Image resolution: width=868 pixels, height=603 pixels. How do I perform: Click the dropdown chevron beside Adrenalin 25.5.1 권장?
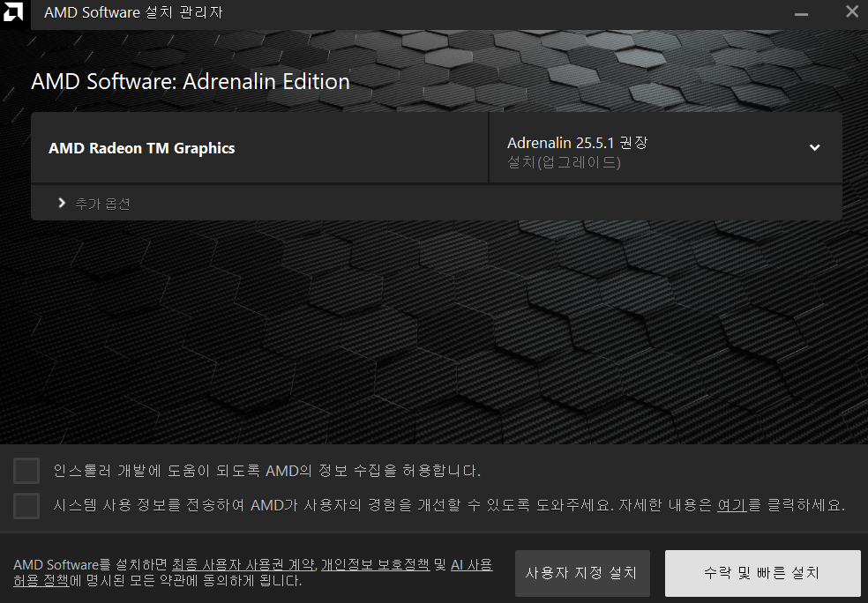814,147
